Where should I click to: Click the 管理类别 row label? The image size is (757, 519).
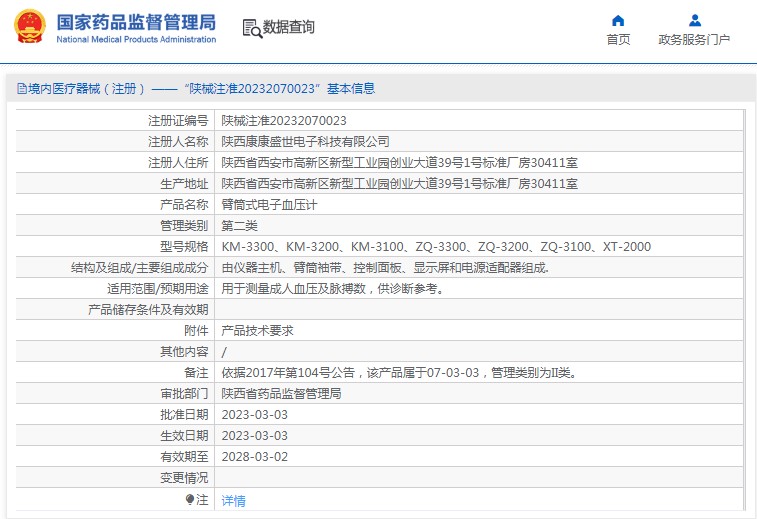coord(184,225)
